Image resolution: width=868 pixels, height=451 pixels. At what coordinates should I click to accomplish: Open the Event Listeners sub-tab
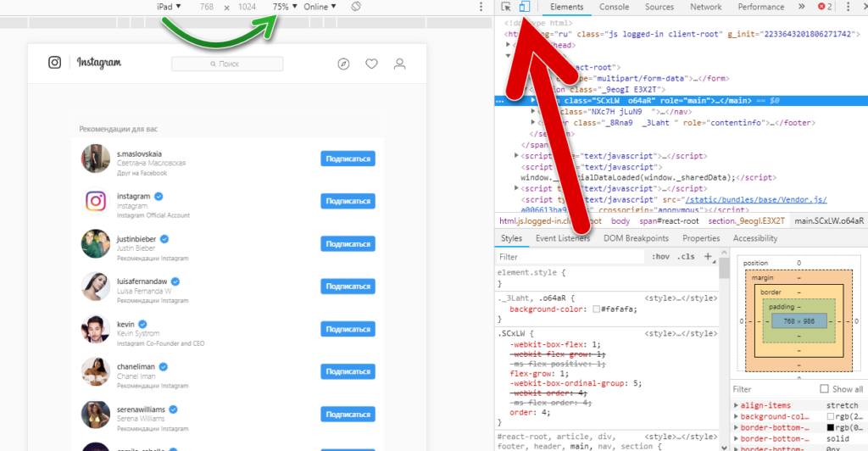(563, 238)
